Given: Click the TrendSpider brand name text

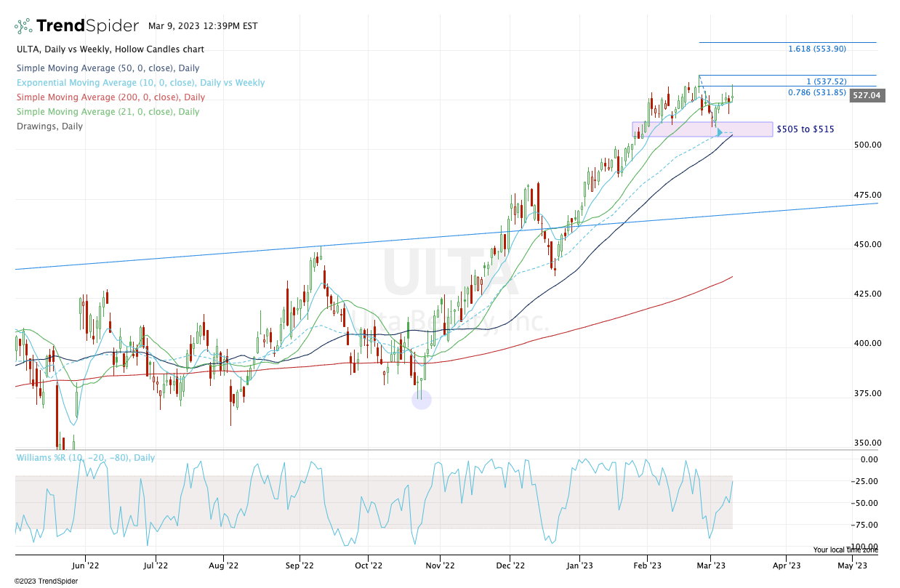Looking at the screenshot, I should tap(87, 26).
